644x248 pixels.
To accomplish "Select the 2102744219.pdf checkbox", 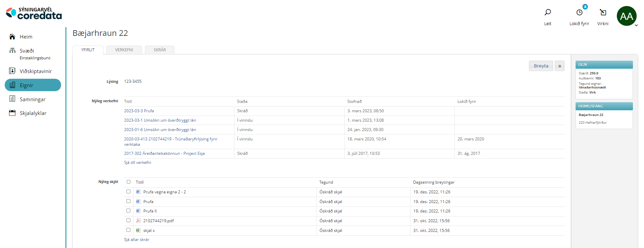I will click(128, 221).
